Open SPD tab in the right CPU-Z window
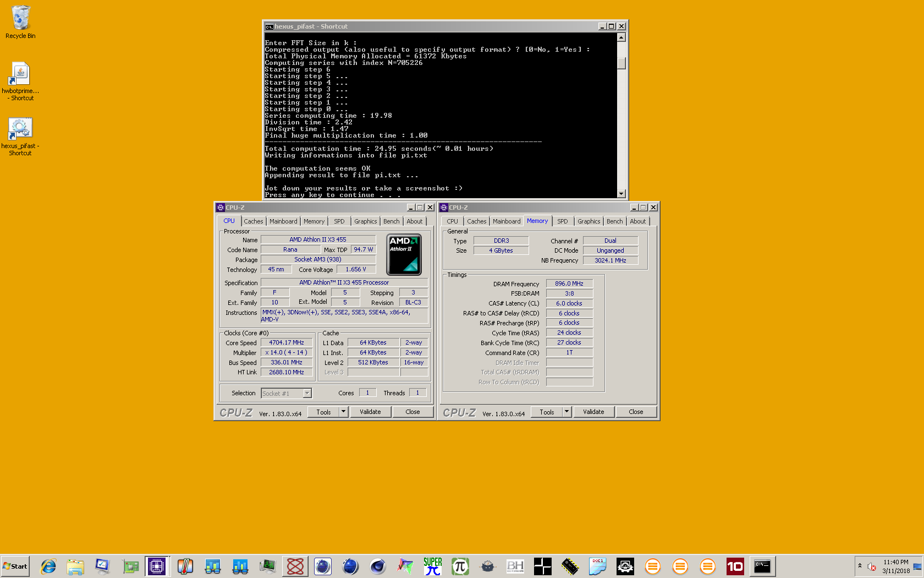This screenshot has height=578, width=924. tap(563, 221)
